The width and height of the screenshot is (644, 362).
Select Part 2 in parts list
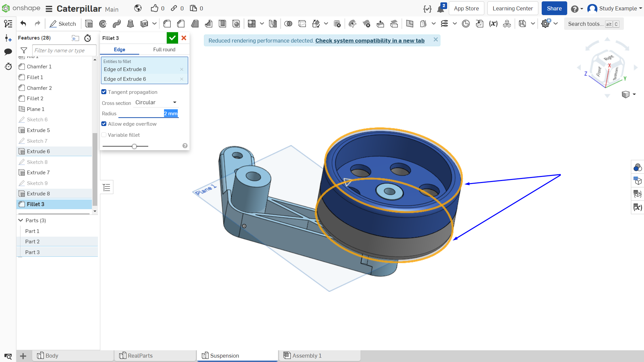[57, 241]
